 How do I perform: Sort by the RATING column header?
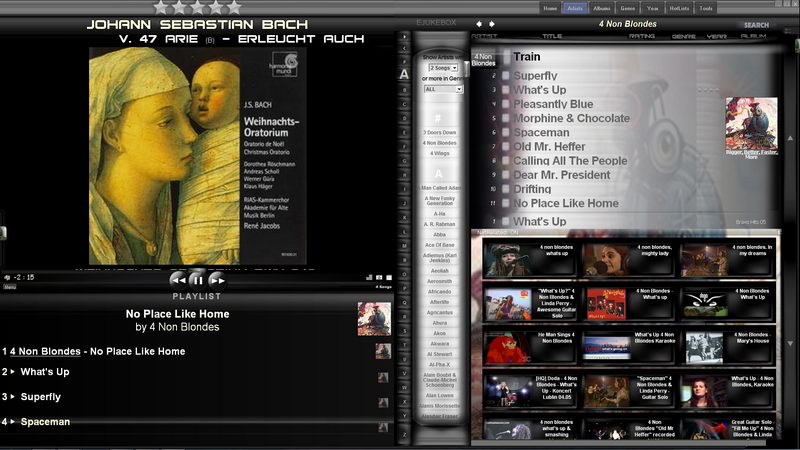click(x=642, y=36)
